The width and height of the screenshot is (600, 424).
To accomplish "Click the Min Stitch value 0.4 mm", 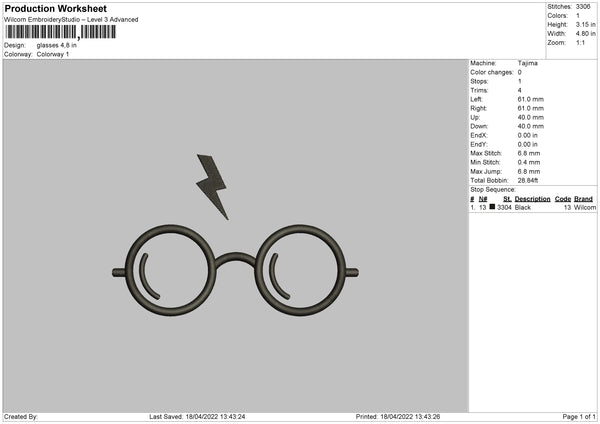I will click(x=529, y=162).
